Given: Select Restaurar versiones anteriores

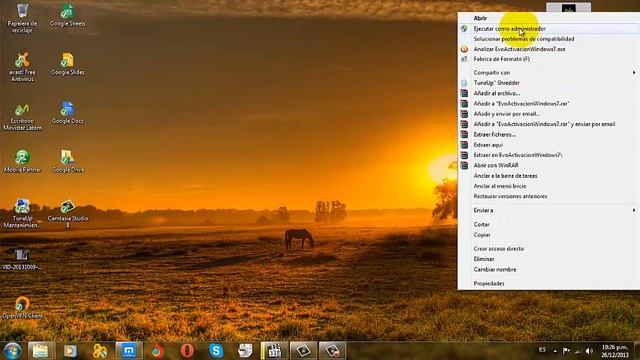Looking at the screenshot, I should click(548, 196).
